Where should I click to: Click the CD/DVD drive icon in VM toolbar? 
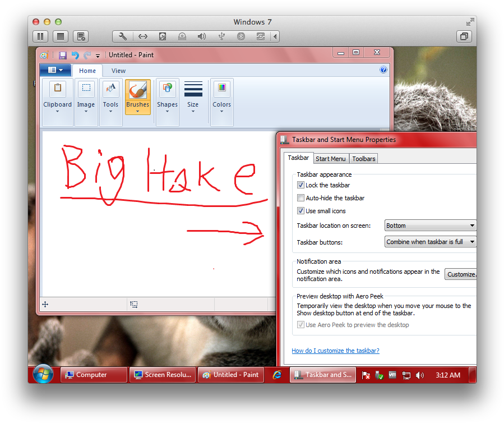click(x=182, y=36)
